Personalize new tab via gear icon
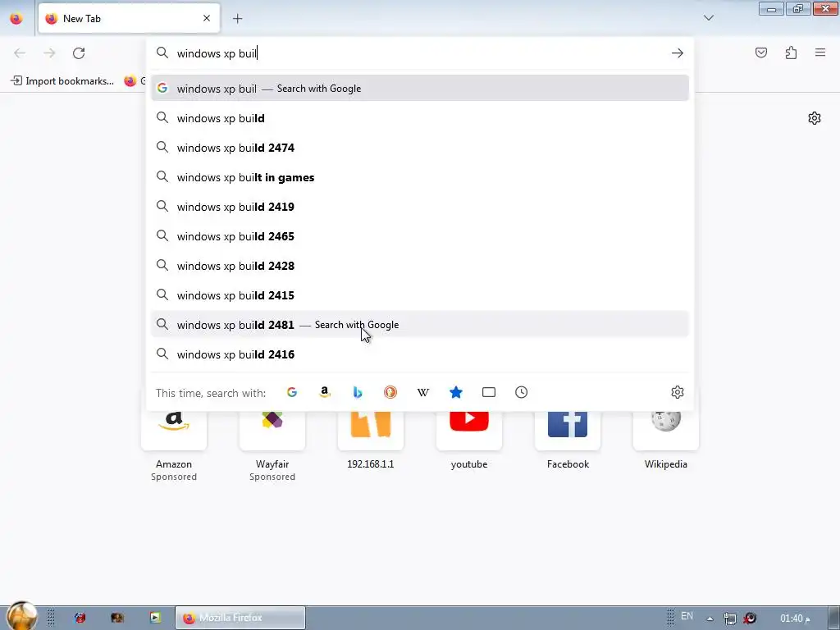The image size is (840, 630). 815,118
